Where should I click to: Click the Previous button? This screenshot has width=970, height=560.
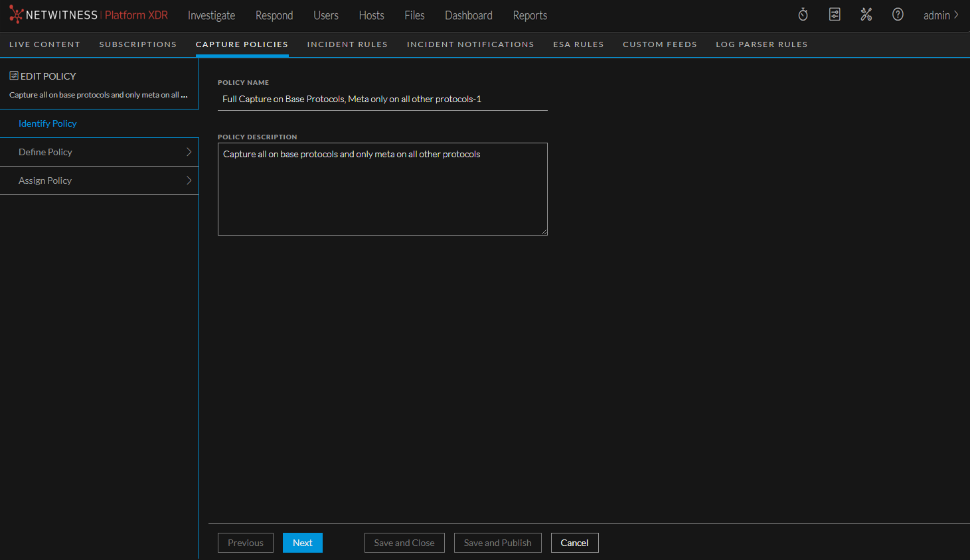point(246,543)
